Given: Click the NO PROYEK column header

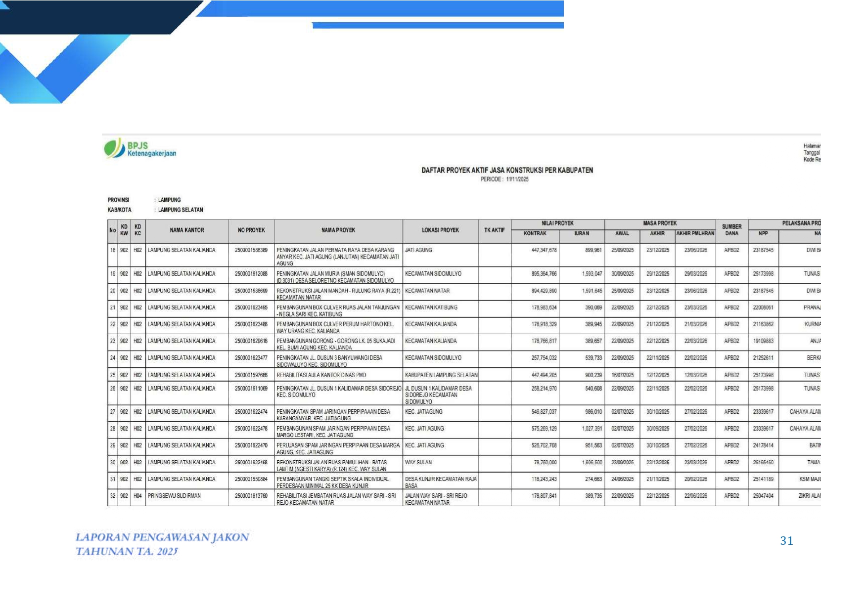Looking at the screenshot, I should click(x=251, y=230).
